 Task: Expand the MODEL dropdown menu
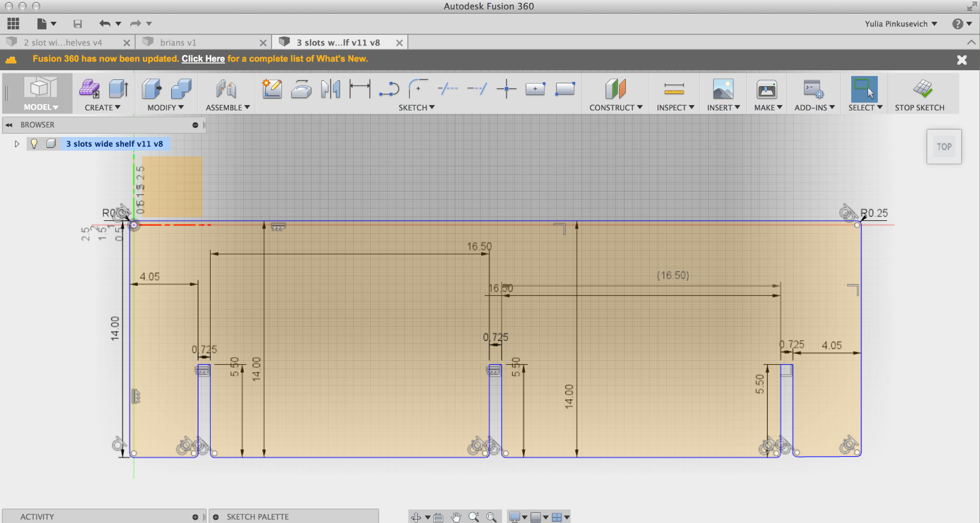(x=41, y=107)
